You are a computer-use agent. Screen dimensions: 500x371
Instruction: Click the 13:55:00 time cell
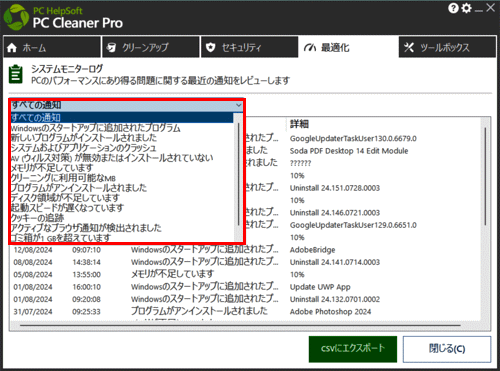click(86, 274)
